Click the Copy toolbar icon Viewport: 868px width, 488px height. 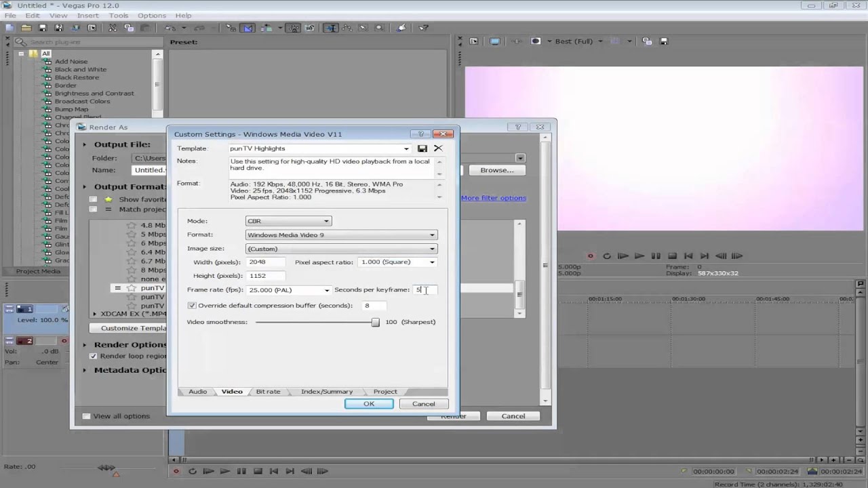(128, 28)
